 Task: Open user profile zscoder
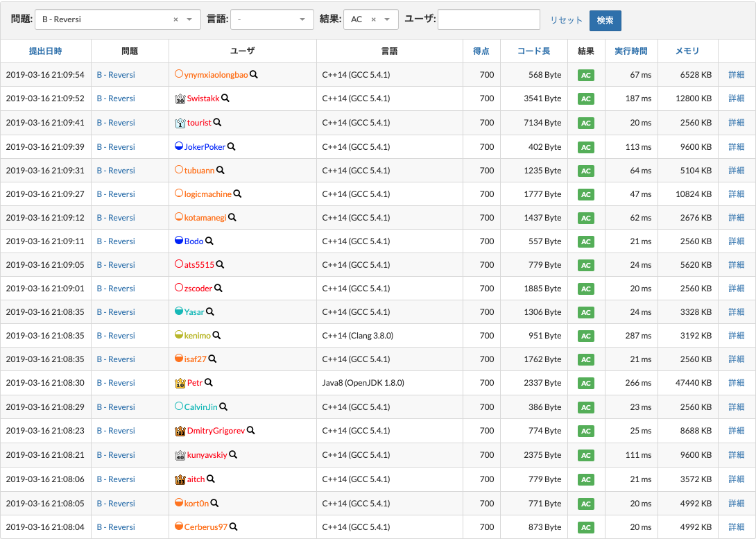(x=198, y=289)
